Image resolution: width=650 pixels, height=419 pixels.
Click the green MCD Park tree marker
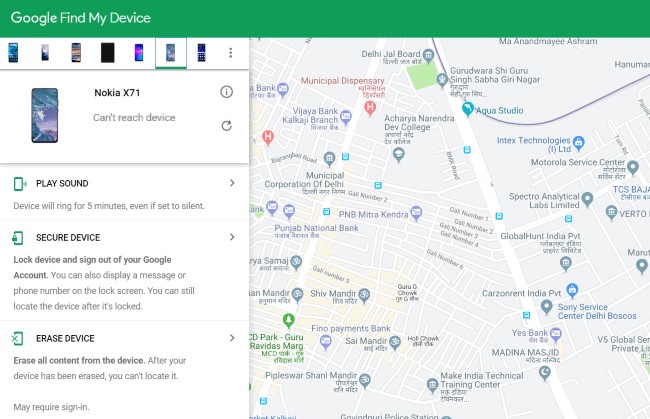point(289,320)
